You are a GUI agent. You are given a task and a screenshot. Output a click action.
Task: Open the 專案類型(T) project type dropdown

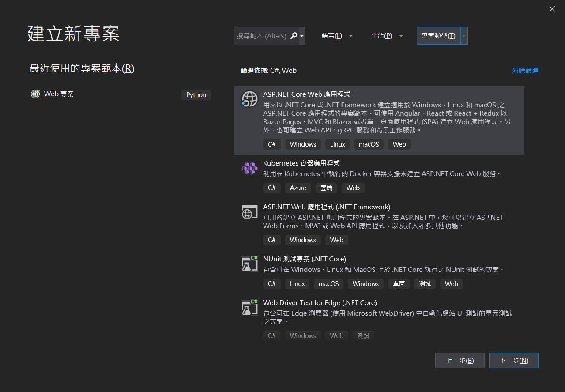(442, 36)
